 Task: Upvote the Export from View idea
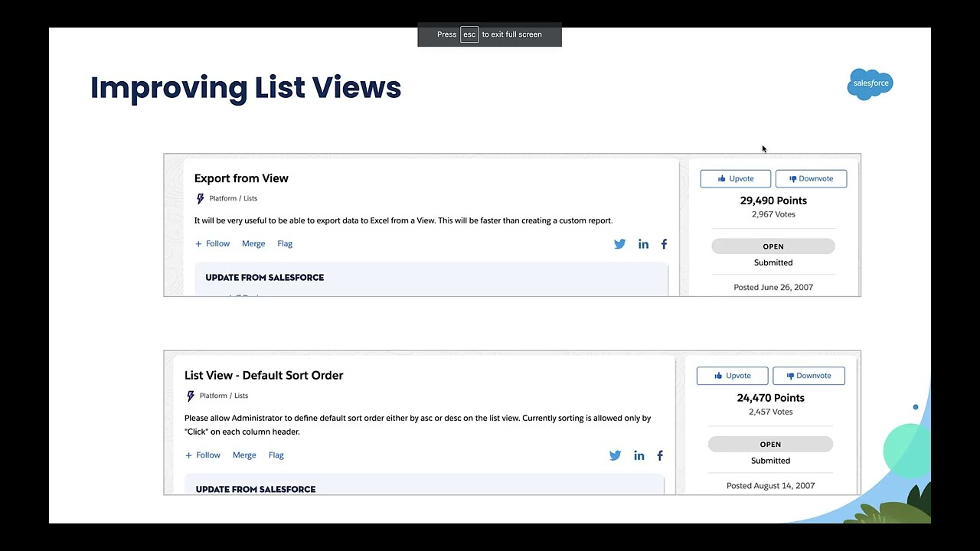click(x=735, y=178)
